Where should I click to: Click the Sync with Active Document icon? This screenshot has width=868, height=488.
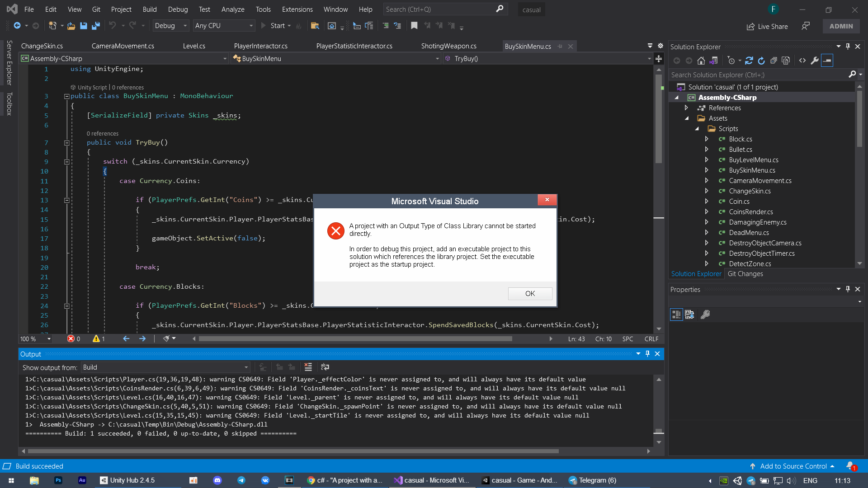[749, 61]
